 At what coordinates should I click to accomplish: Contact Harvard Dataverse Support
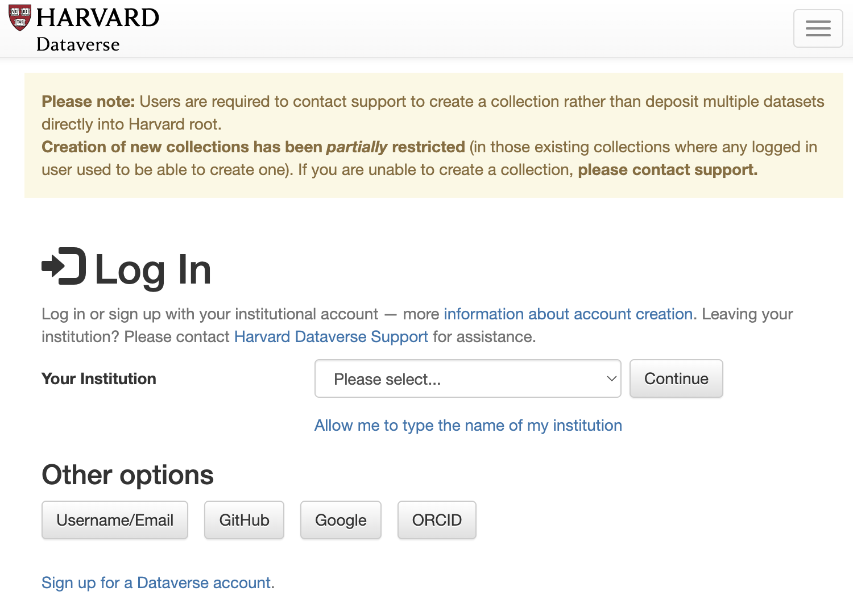pyautogui.click(x=331, y=336)
